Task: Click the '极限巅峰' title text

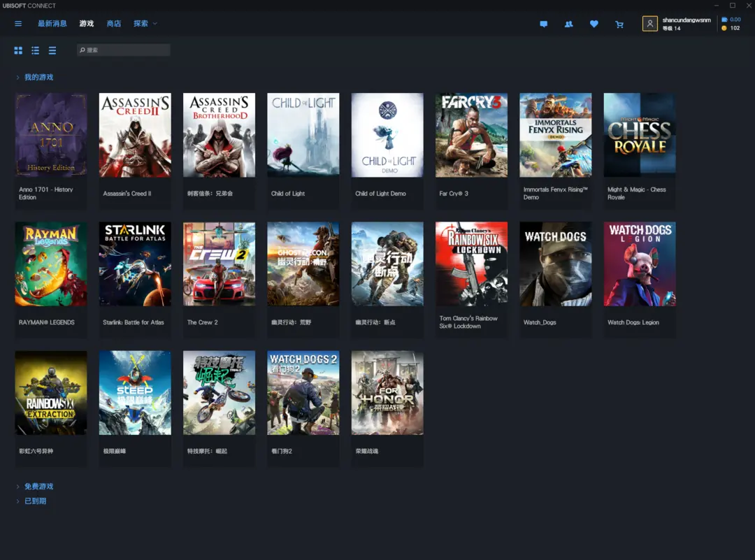Action: pyautogui.click(x=115, y=451)
